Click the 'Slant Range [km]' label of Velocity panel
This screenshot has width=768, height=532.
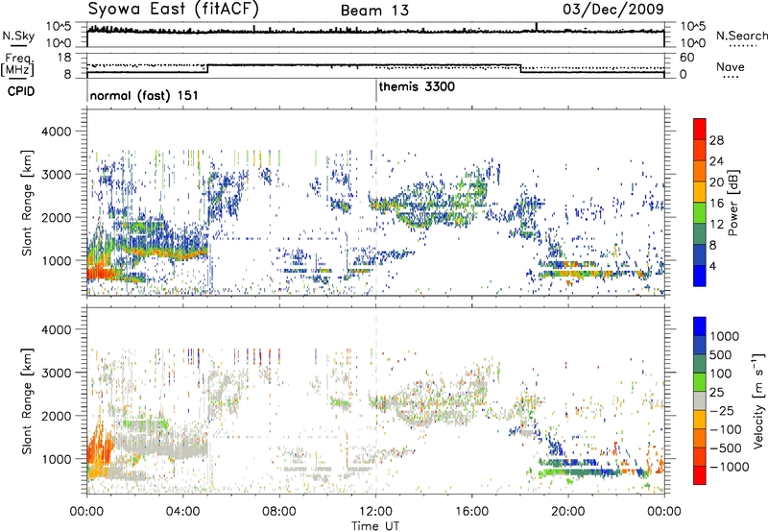click(x=27, y=400)
